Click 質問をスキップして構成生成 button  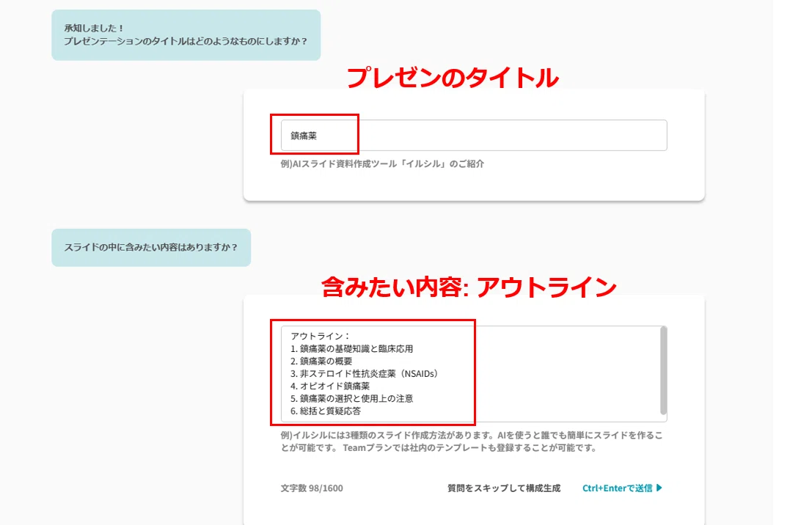coord(504,488)
